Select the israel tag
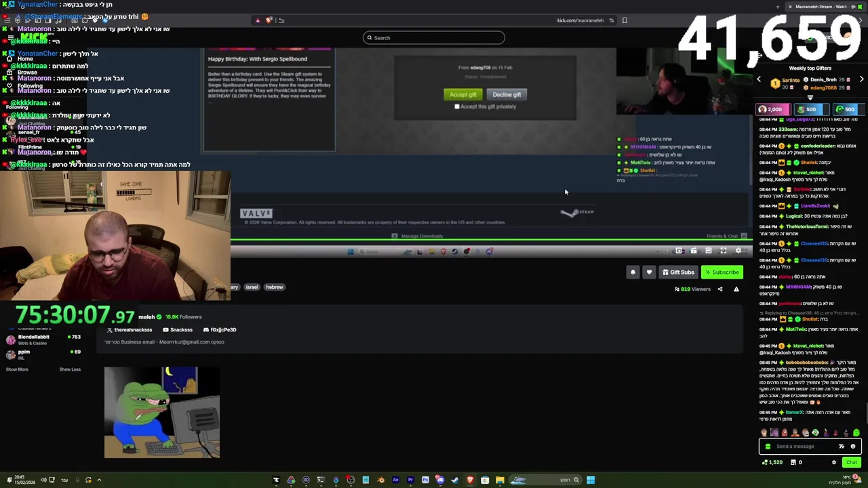868x488 pixels. pos(252,287)
